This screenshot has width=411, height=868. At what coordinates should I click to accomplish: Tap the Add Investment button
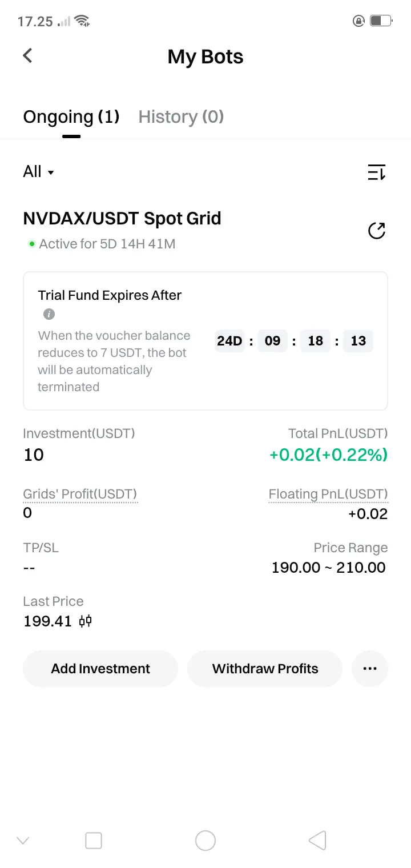pos(100,668)
